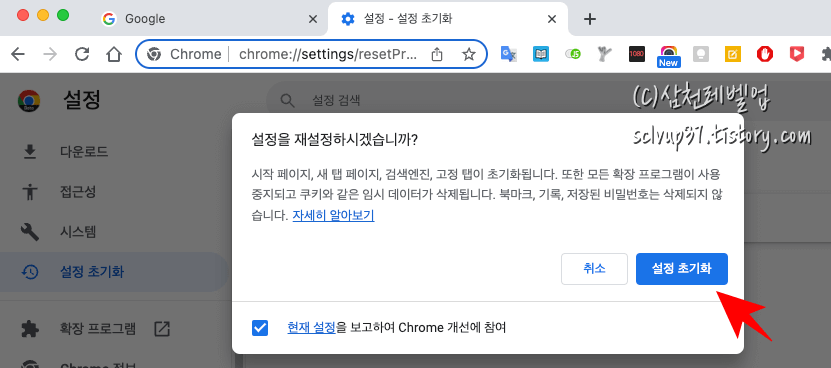This screenshot has height=368, width=831.
Task: Click the 1080 extension icon
Action: (x=636, y=54)
